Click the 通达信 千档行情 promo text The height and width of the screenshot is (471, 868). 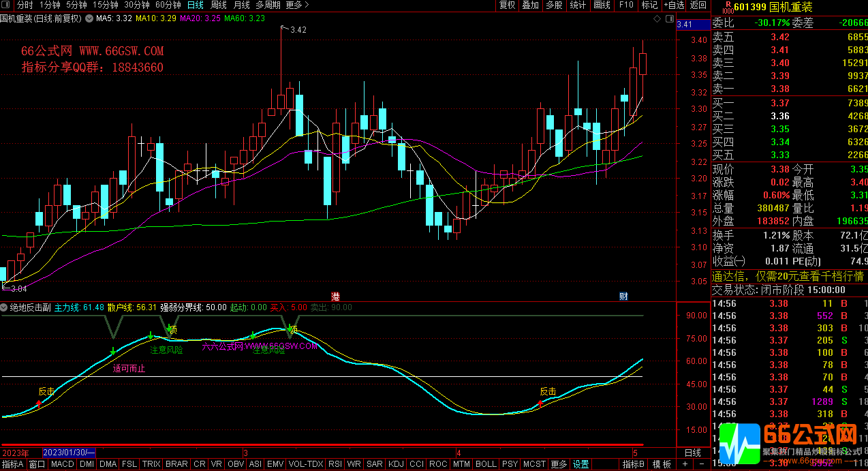[x=788, y=277]
